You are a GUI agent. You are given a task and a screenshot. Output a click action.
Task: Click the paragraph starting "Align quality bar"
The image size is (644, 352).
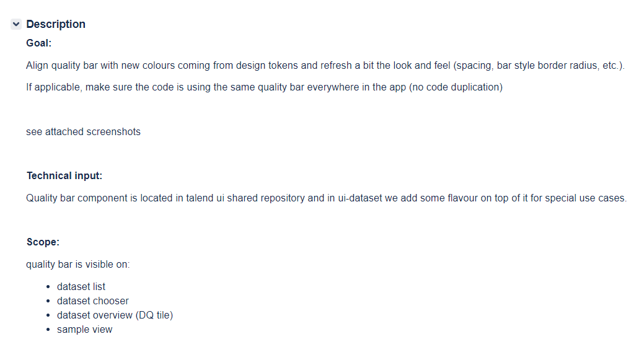[325, 65]
